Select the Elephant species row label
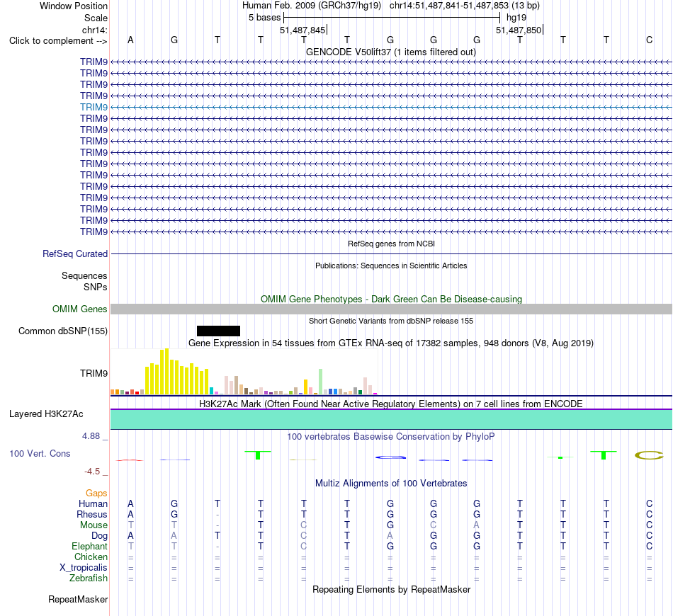673x616 pixels. click(89, 546)
